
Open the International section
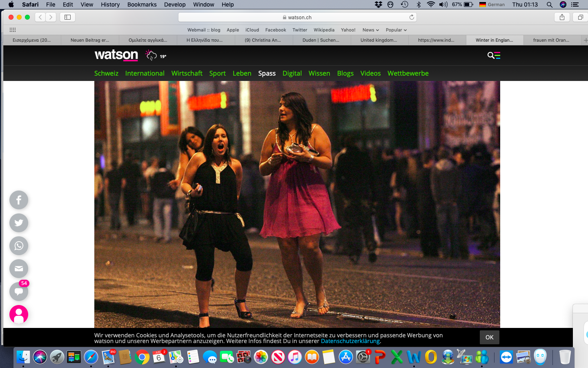click(x=145, y=73)
